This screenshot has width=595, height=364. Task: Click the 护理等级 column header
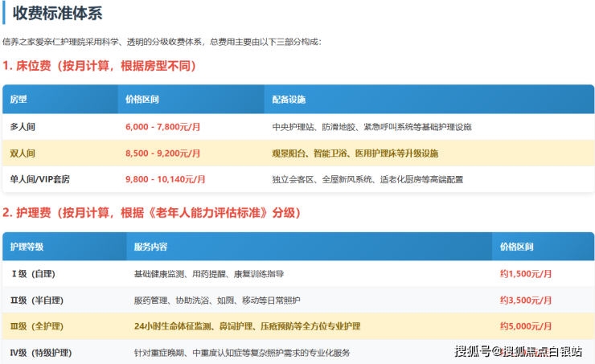pos(27,247)
